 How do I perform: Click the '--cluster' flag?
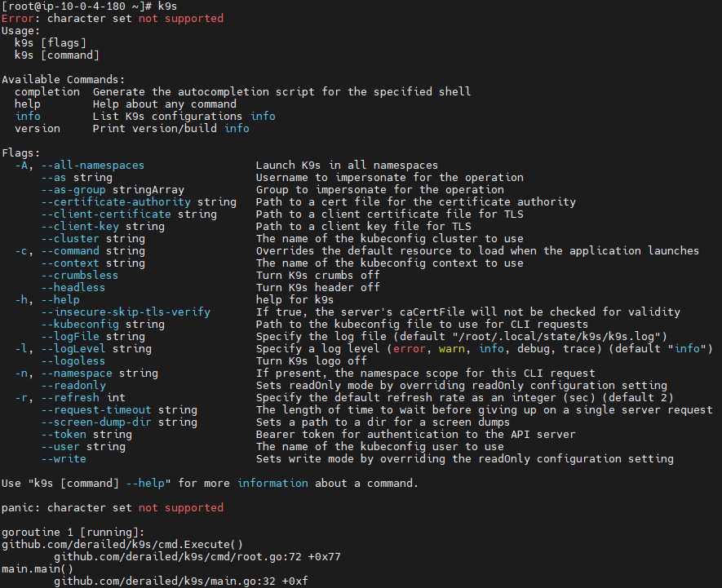point(70,238)
